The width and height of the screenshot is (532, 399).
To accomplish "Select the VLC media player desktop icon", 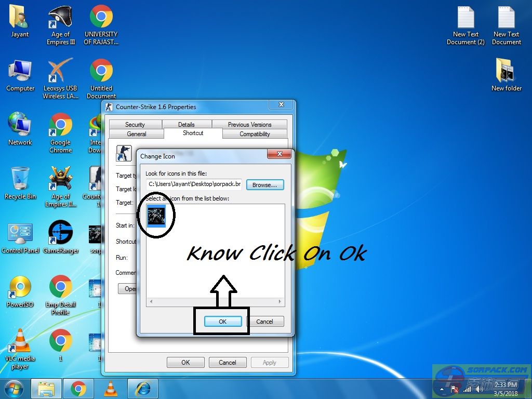I will (x=20, y=345).
